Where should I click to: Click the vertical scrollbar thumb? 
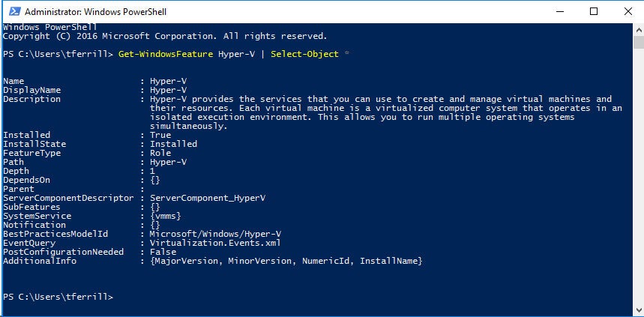click(x=638, y=43)
